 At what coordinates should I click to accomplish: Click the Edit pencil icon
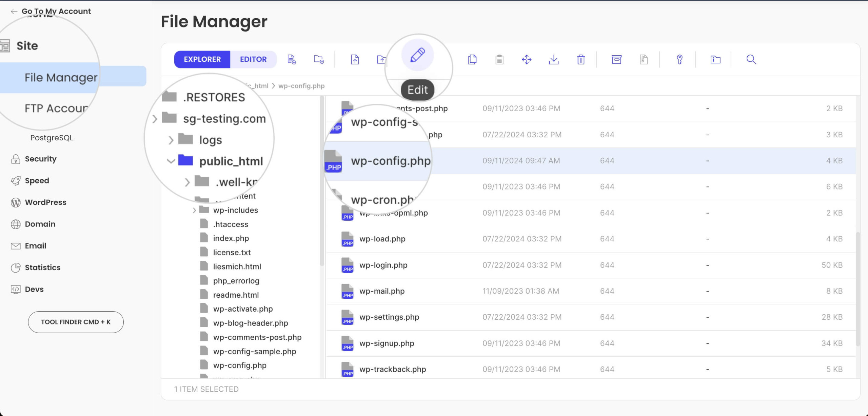click(x=417, y=55)
